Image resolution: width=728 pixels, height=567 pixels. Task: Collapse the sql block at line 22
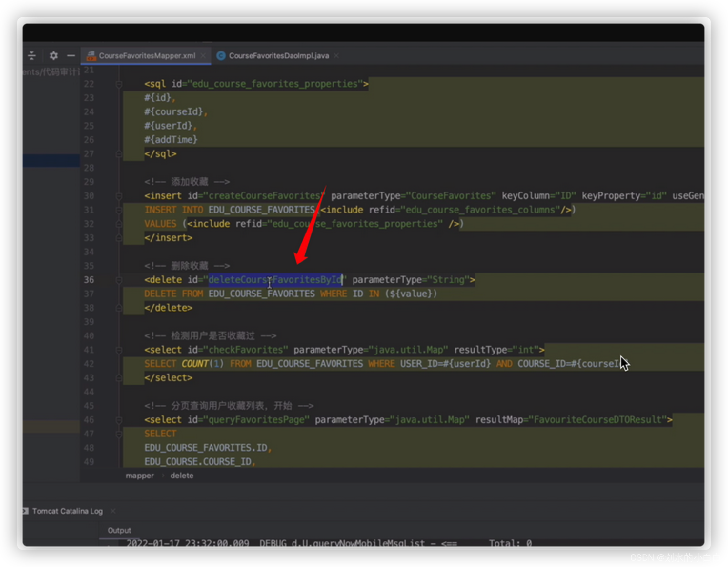pos(119,84)
